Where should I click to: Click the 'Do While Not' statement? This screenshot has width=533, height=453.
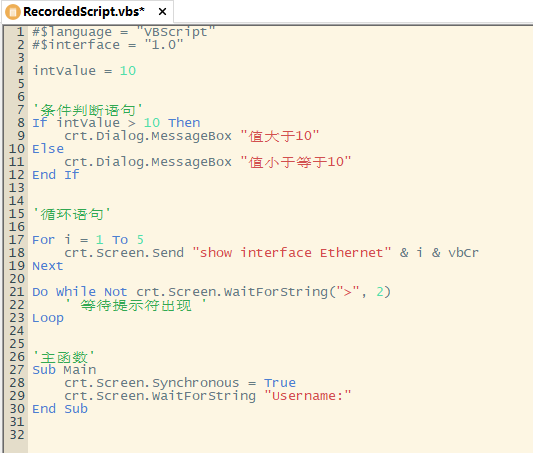[x=80, y=292]
